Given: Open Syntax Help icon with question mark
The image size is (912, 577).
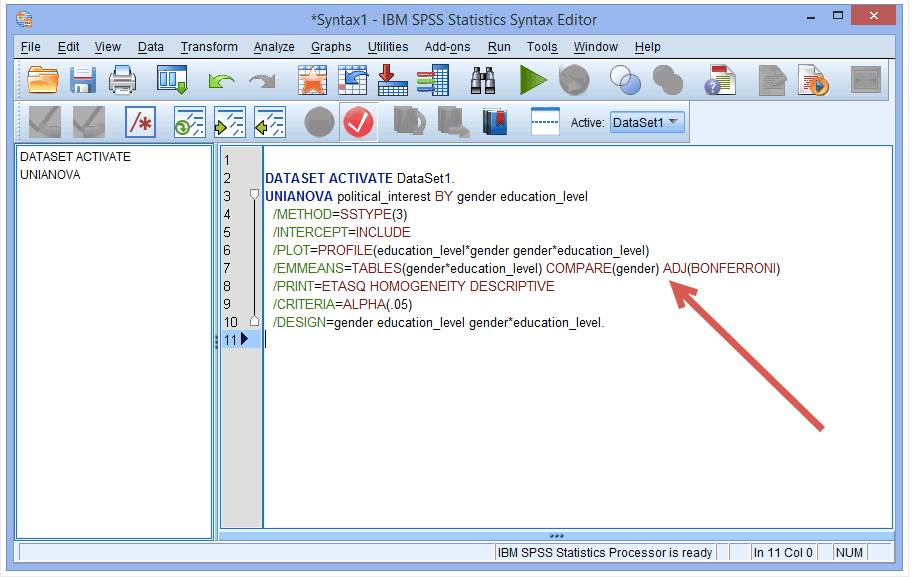Looking at the screenshot, I should (x=720, y=80).
